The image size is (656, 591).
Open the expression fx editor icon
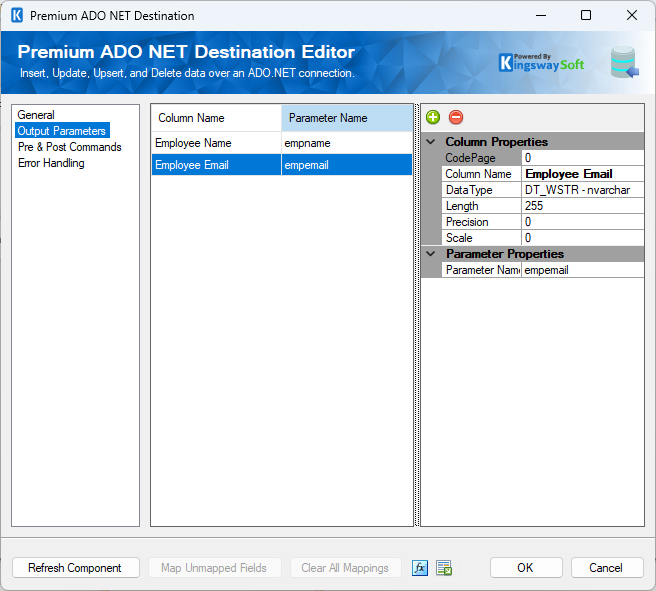tap(421, 568)
